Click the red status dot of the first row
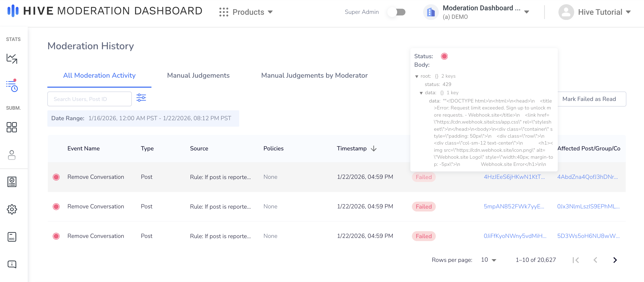 [x=56, y=177]
